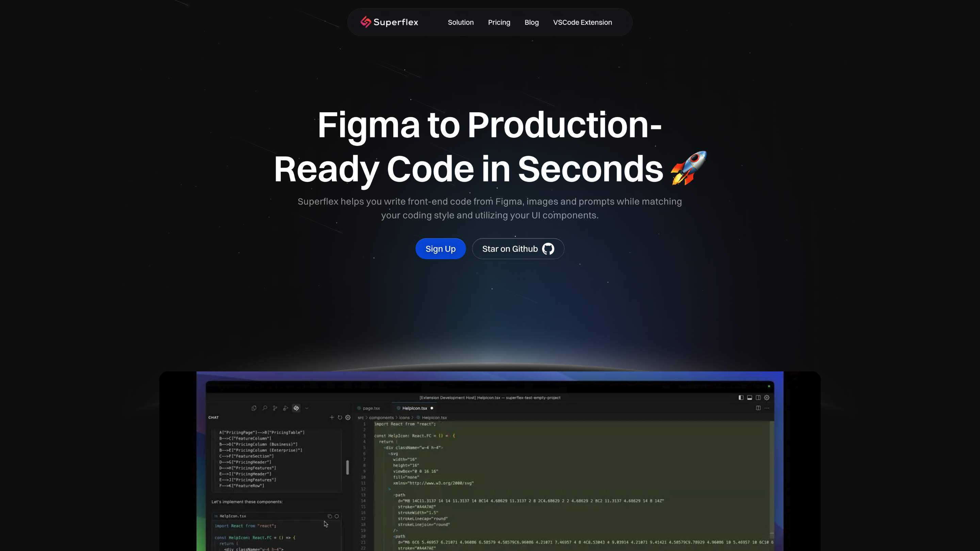Open the CHAT panel settings gear

[348, 417]
